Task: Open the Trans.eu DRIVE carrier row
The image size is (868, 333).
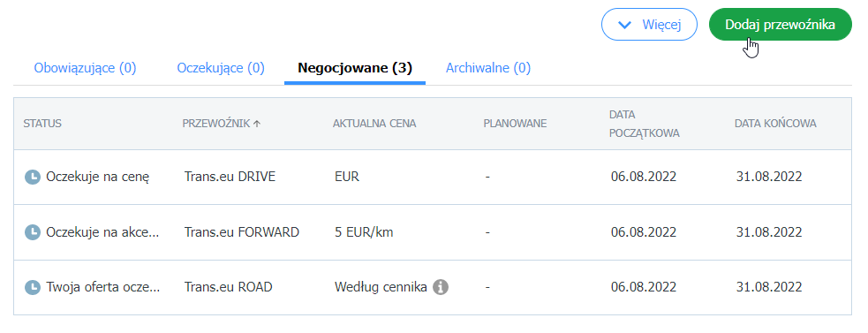Action: 433,178
